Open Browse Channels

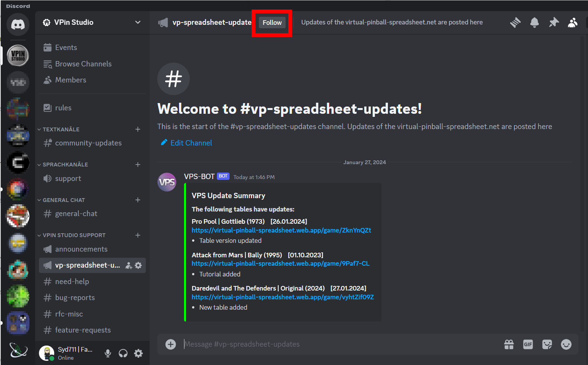(x=92, y=64)
